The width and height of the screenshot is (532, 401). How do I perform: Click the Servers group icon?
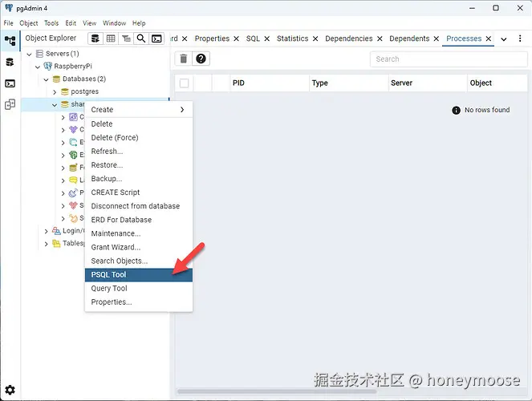coord(39,54)
